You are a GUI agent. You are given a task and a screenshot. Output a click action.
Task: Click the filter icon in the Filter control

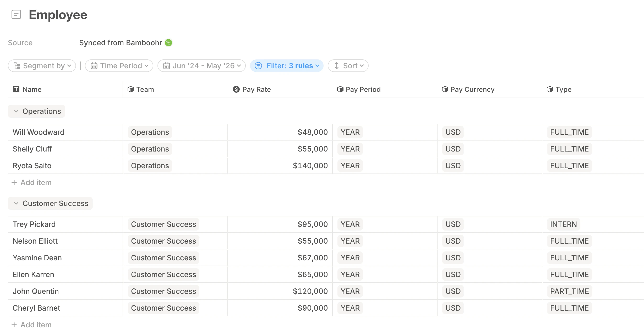(x=258, y=66)
